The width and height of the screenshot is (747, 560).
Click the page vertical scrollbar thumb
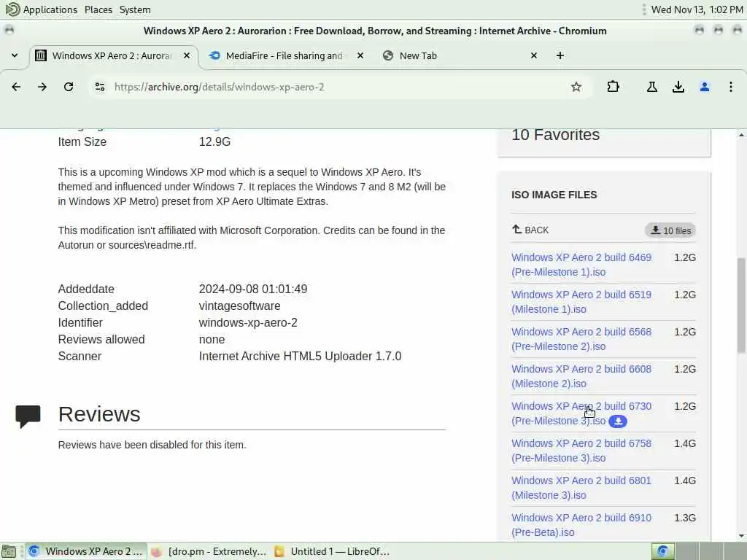(x=741, y=305)
